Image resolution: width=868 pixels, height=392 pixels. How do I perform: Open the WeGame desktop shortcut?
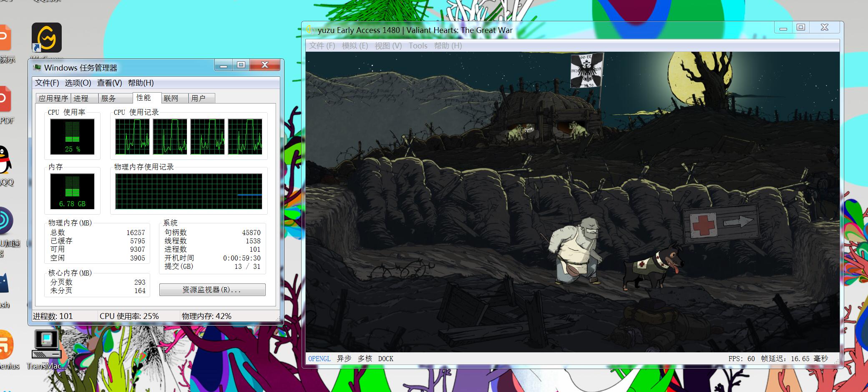point(47,38)
